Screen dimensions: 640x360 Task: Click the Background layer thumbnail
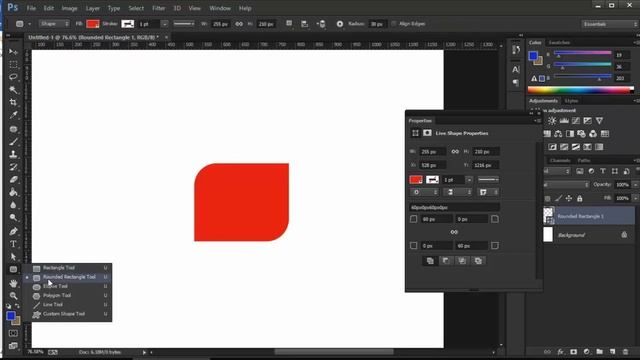(x=548, y=235)
